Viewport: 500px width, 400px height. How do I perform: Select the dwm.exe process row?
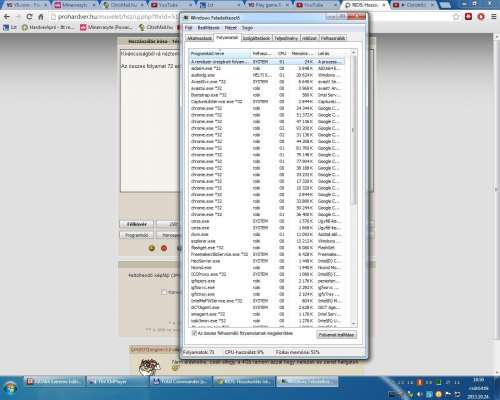tap(267, 234)
